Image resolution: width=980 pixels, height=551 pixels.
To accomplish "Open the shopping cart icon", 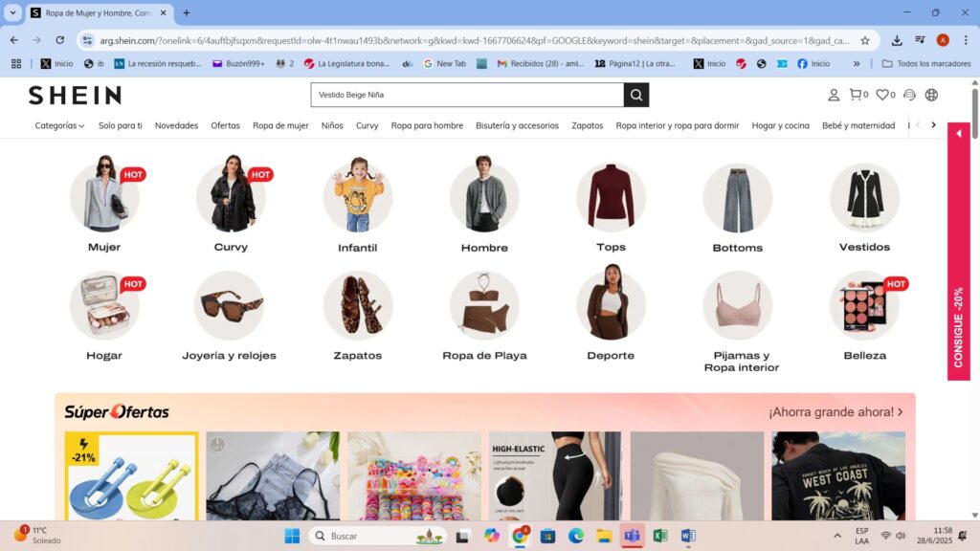I will click(x=856, y=95).
